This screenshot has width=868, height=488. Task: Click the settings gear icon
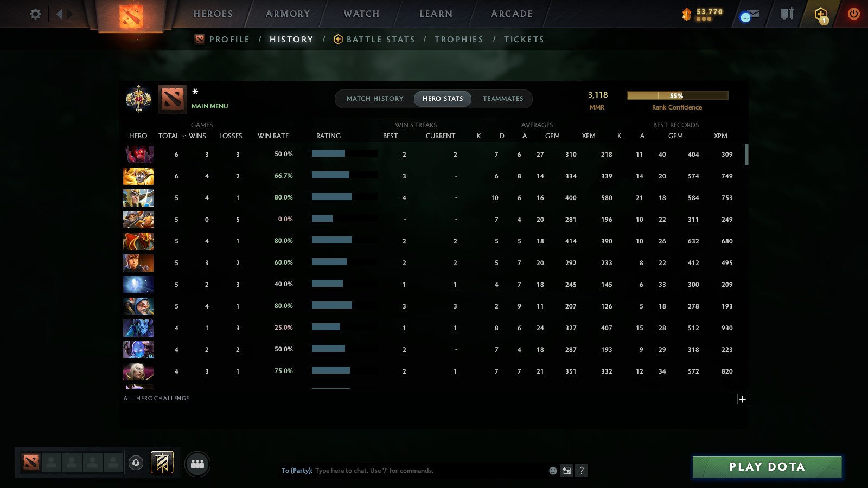click(x=35, y=15)
